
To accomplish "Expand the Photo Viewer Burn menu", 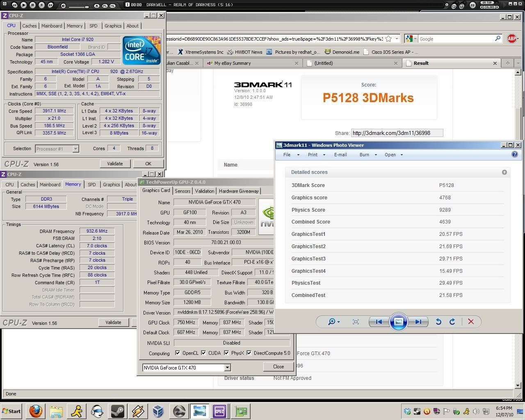I will pos(368,155).
